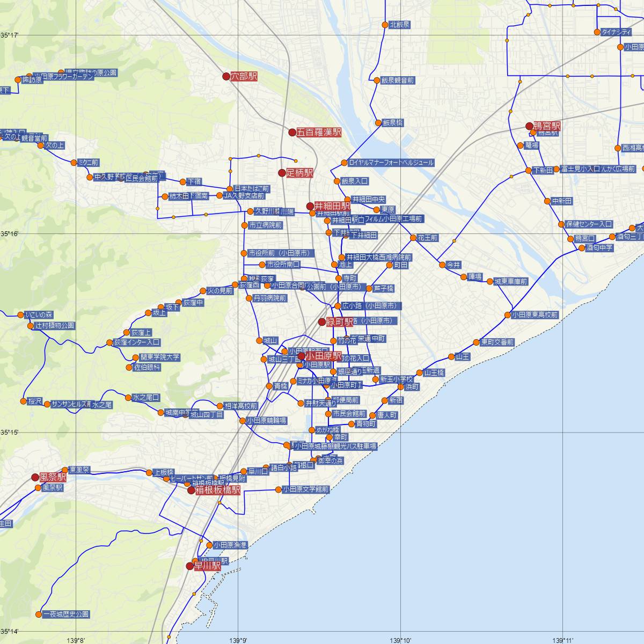
Task: Open the 井細田駅 station label
Action: click(x=332, y=206)
